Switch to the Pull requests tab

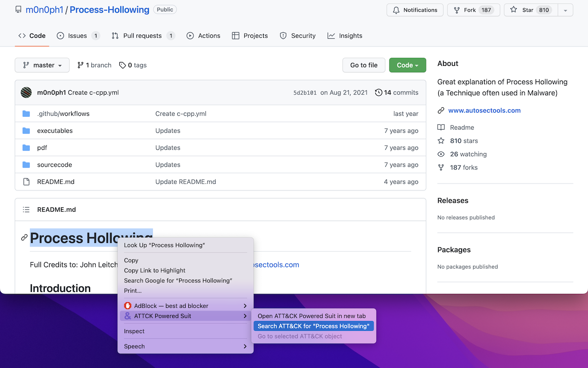(x=143, y=36)
